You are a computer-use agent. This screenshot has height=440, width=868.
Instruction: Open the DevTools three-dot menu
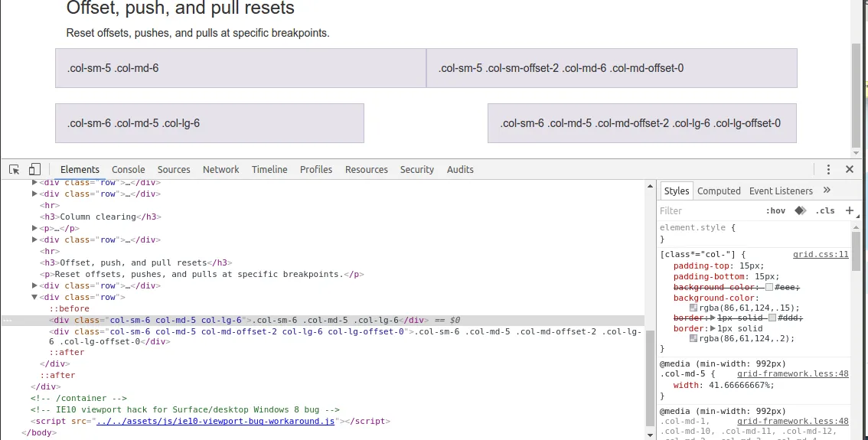point(828,169)
